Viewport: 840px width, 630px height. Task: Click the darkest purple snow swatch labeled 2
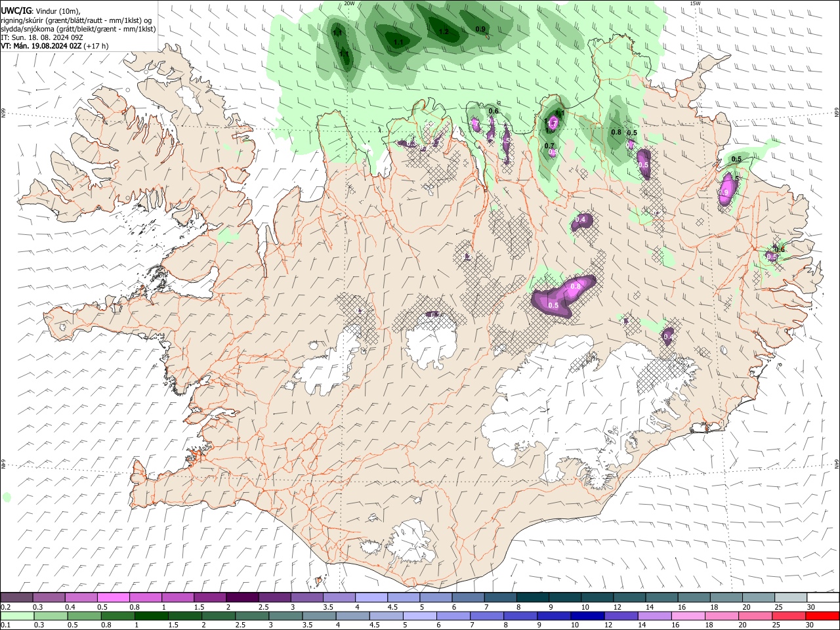(x=242, y=598)
